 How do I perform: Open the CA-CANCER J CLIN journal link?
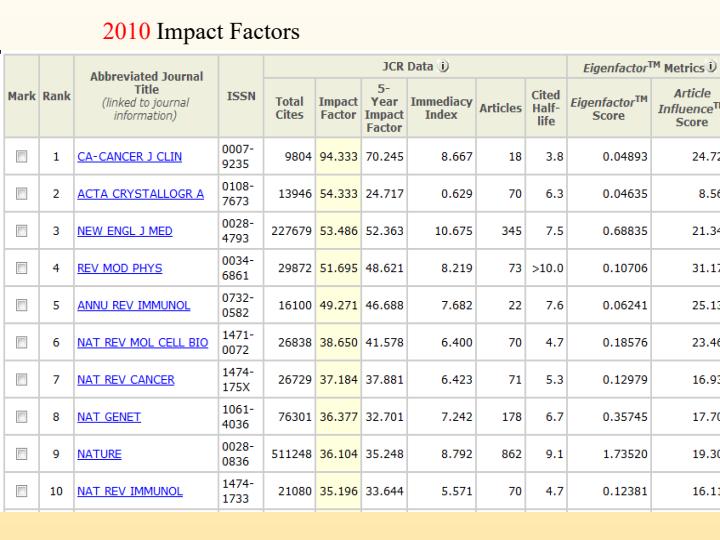pos(129,157)
